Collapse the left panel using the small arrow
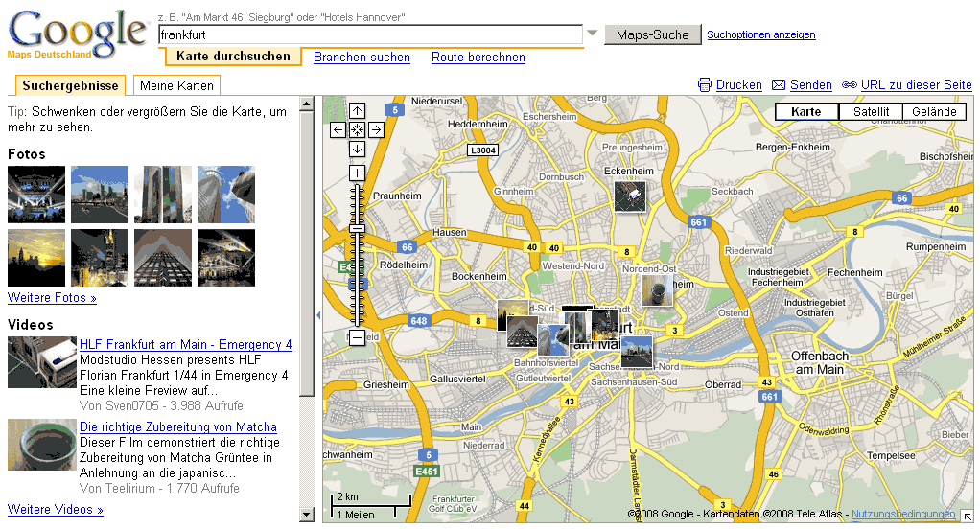The height and width of the screenshot is (529, 980). 318,315
